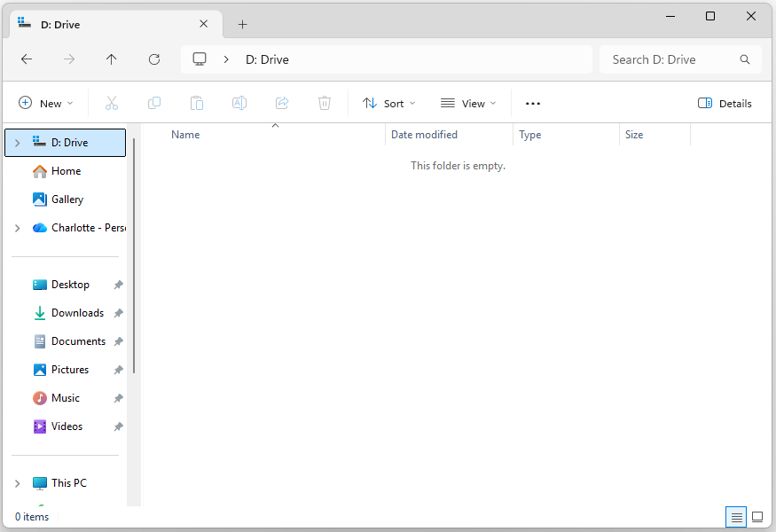Copy files with the Copy toolbar icon

tap(154, 103)
